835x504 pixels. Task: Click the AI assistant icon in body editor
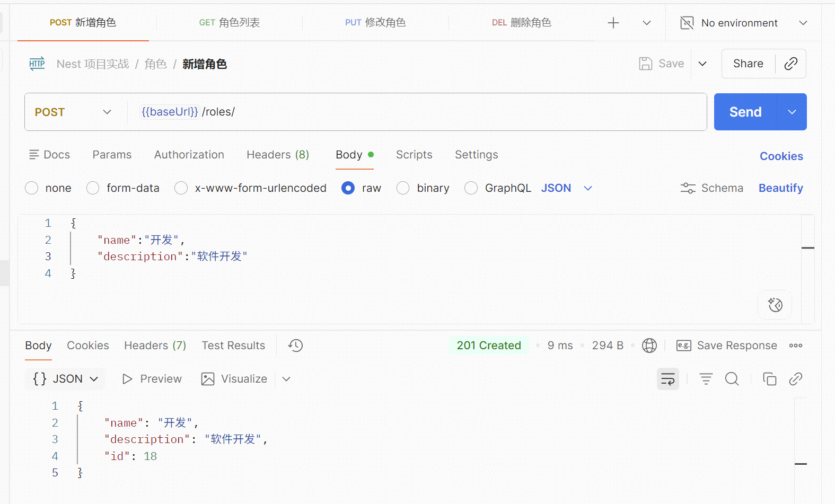click(775, 305)
